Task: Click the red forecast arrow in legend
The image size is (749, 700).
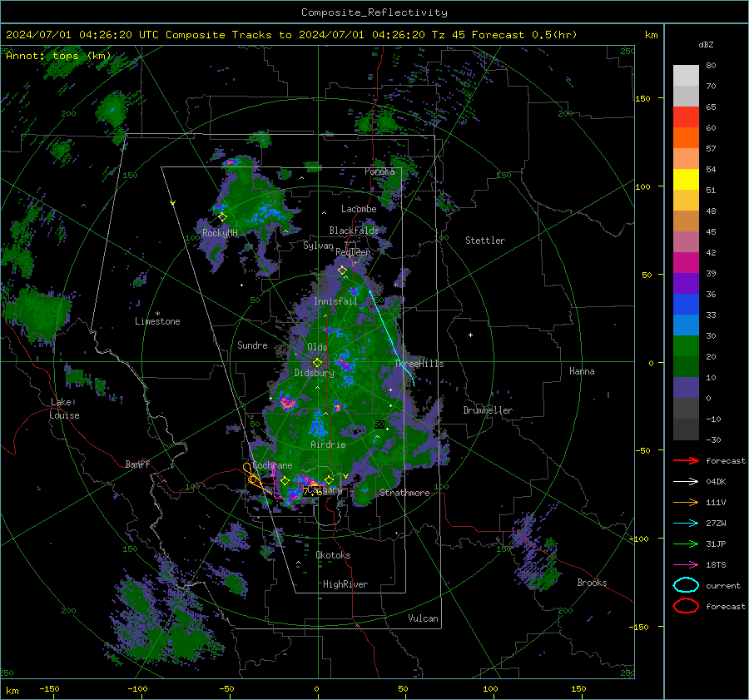Action: click(686, 460)
